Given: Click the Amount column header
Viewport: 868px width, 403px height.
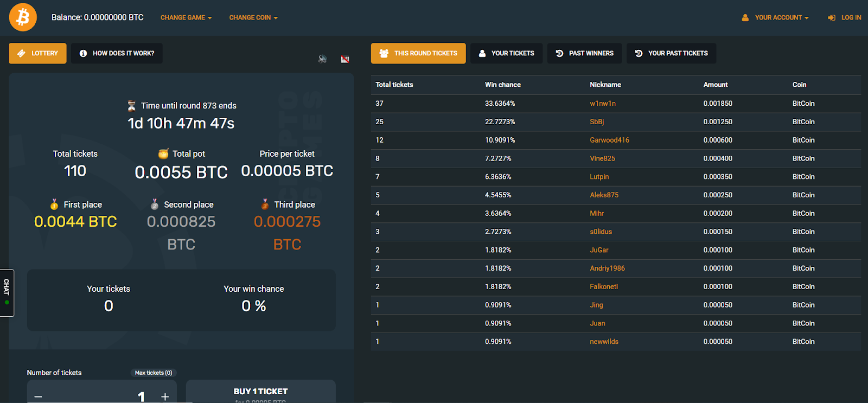Looking at the screenshot, I should click(716, 85).
